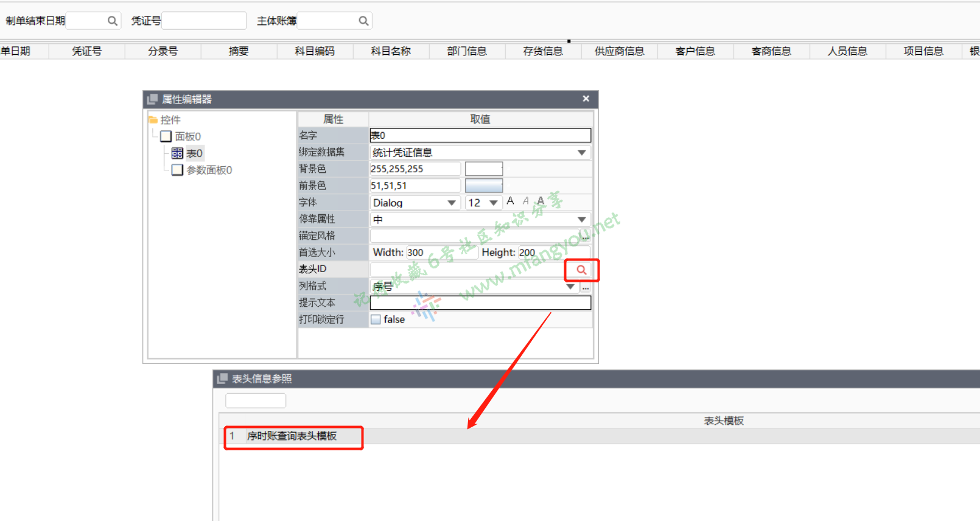Click the 科目编码 column header
This screenshot has width=980, height=521.
point(315,51)
